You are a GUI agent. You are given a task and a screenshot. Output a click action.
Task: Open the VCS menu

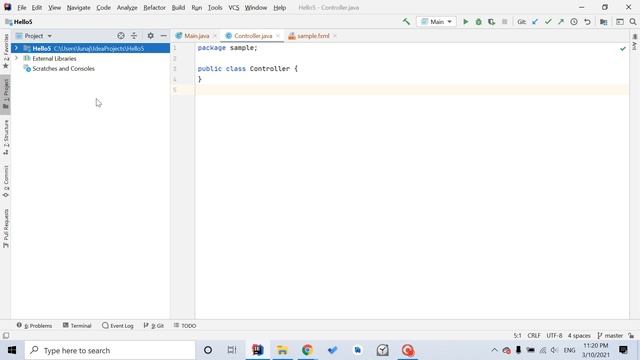pos(234,8)
